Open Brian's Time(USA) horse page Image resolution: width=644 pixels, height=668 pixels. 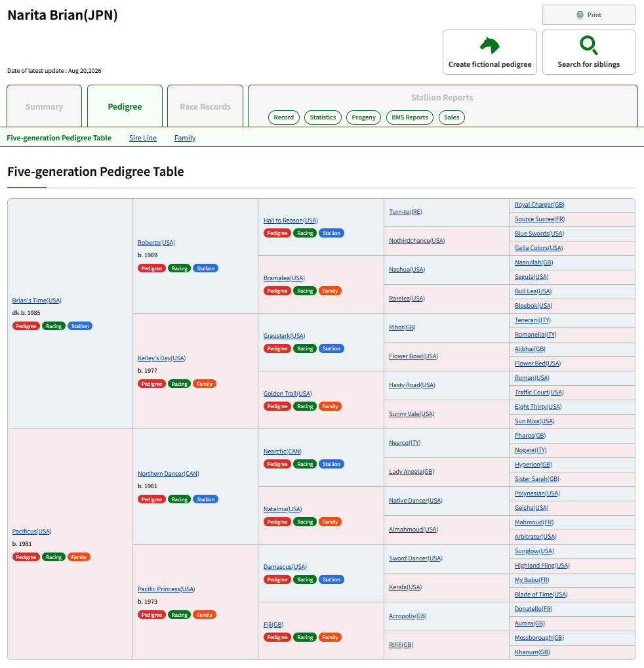click(37, 301)
